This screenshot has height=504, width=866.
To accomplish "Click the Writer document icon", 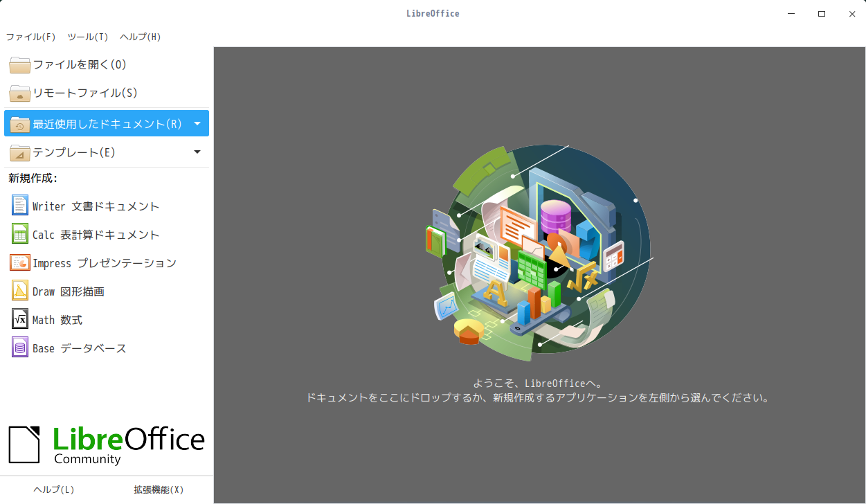I will (x=20, y=206).
